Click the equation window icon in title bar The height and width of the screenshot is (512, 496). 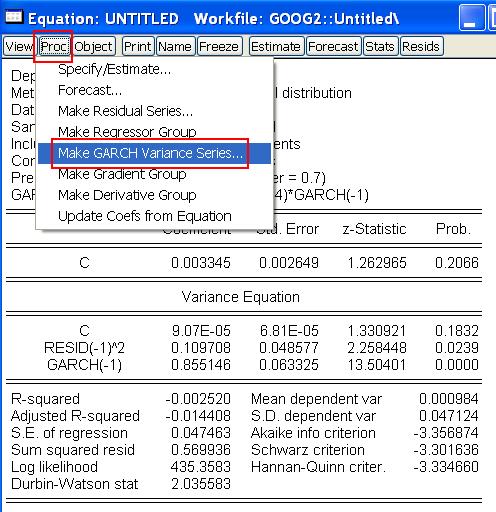[x=14, y=17]
